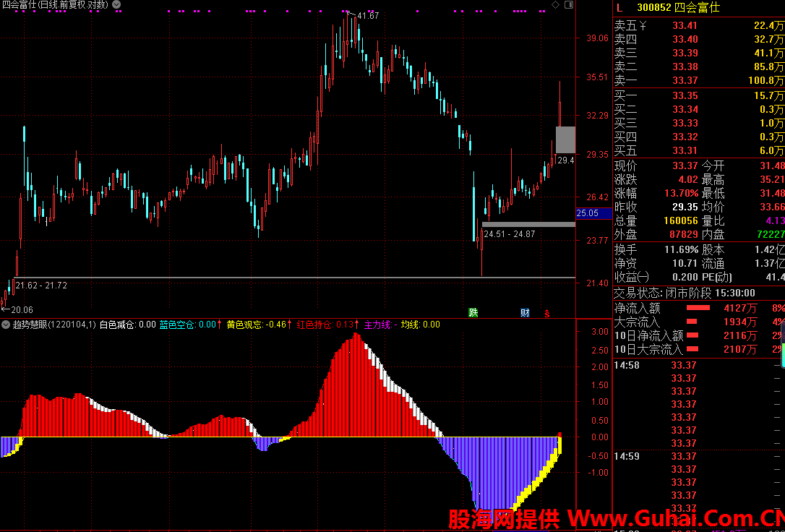Click the 外盘 value 87829
785x532 pixels.
pos(682,235)
